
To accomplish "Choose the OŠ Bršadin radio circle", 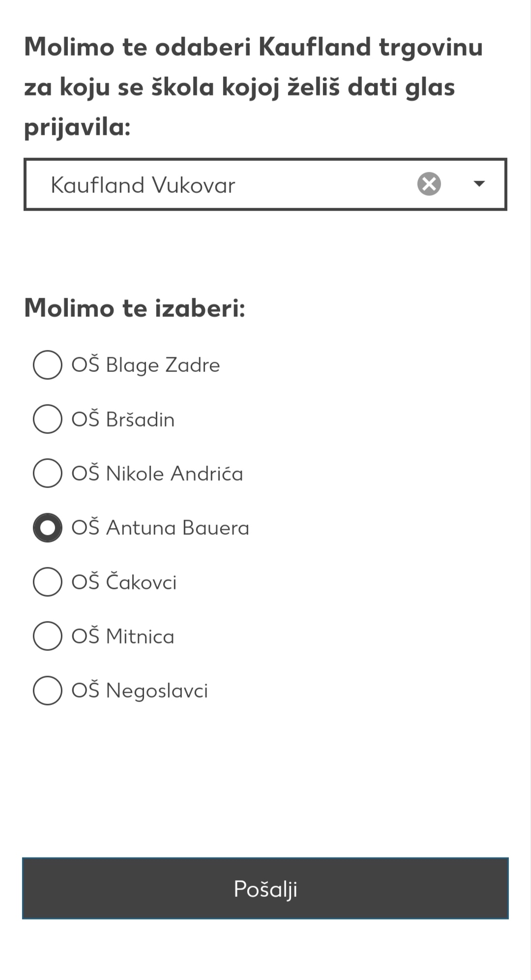I will point(48,419).
